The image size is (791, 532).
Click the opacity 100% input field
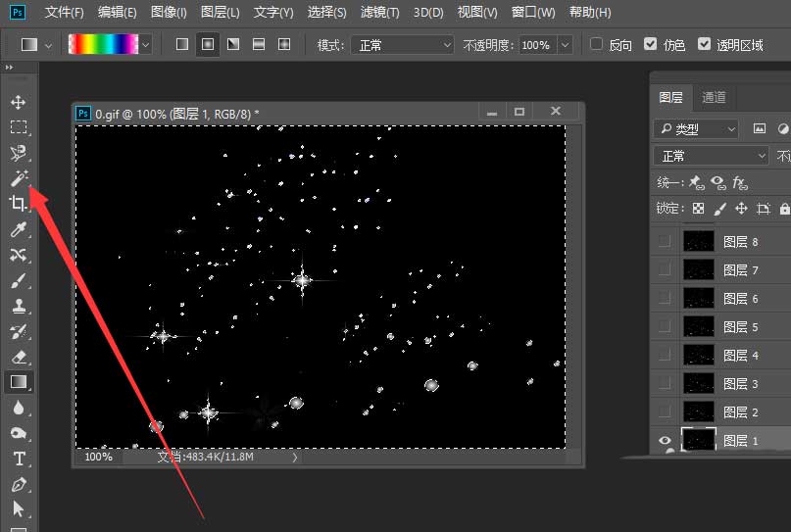coord(537,45)
